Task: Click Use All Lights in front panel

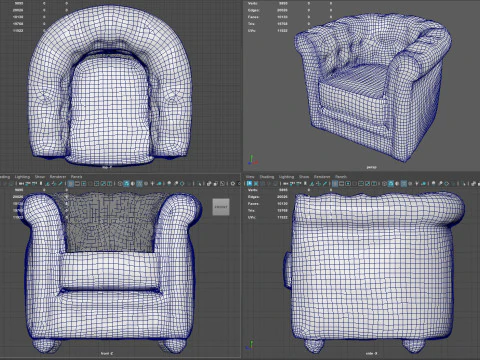Action: click(x=152, y=184)
